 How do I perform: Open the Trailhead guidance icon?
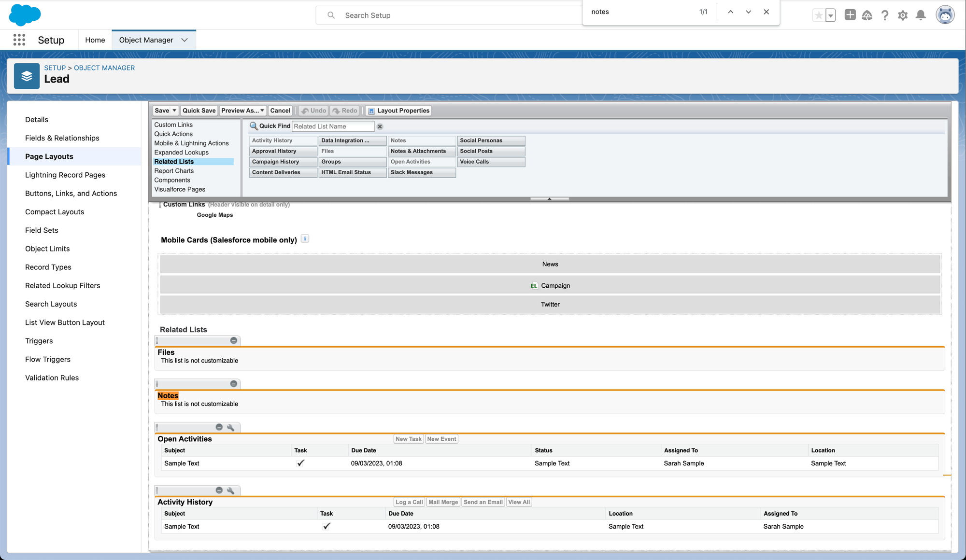[x=867, y=15]
